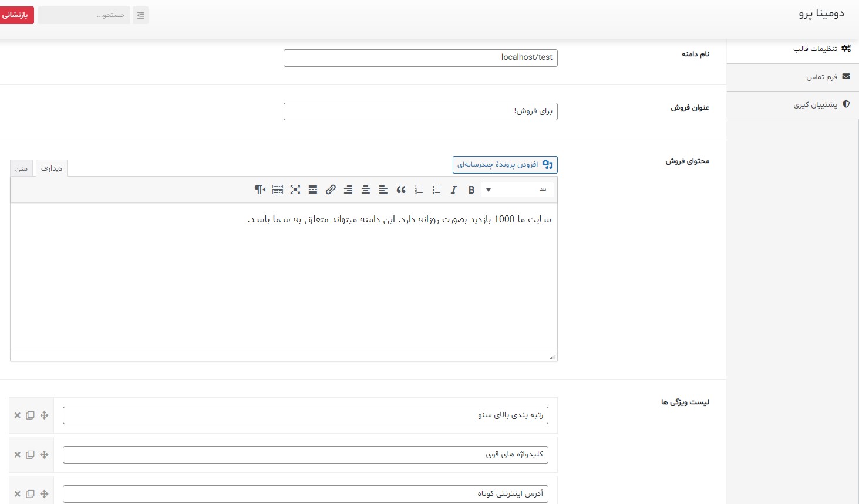Toggle italic formatting in the editor
This screenshot has width=859, height=504.
click(453, 190)
